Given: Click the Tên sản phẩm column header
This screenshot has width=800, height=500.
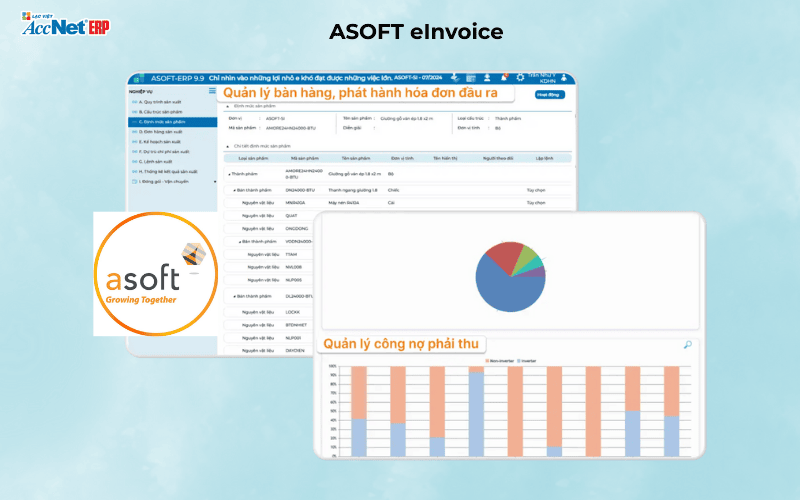Looking at the screenshot, I should click(356, 159).
